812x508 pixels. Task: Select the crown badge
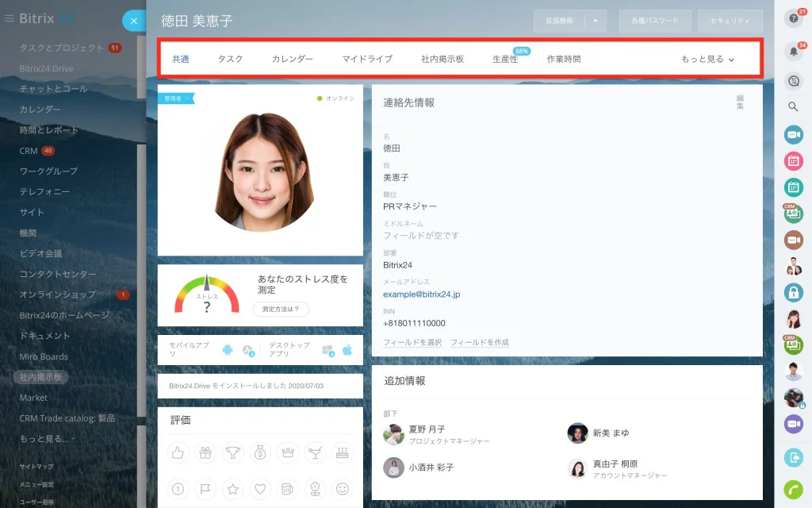pyautogui.click(x=287, y=452)
